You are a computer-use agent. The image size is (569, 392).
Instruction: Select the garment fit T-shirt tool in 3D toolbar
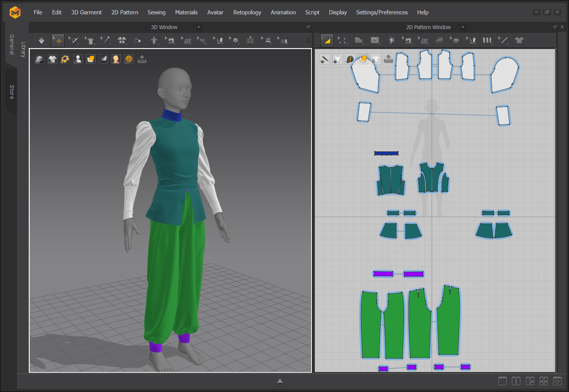coord(89,40)
